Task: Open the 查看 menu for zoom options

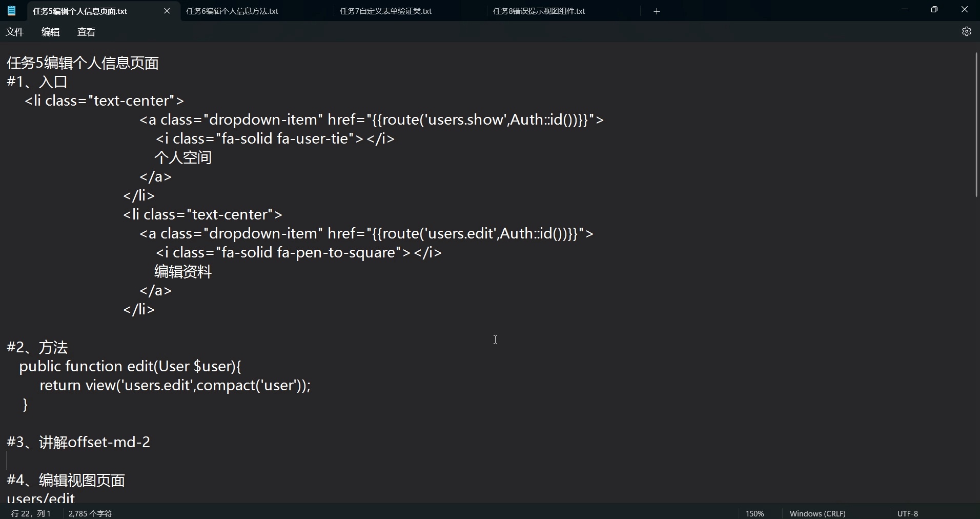Action: (86, 31)
